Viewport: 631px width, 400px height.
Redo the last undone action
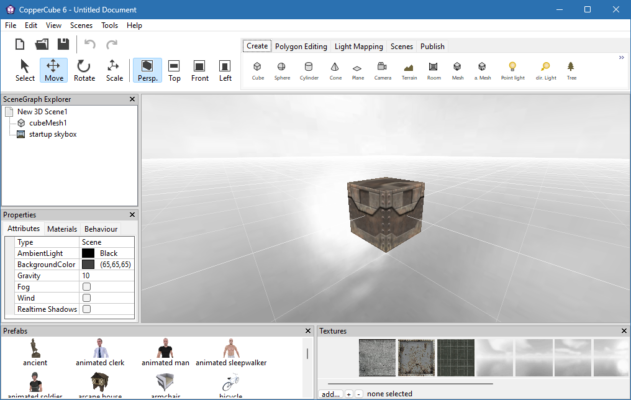coord(111,44)
